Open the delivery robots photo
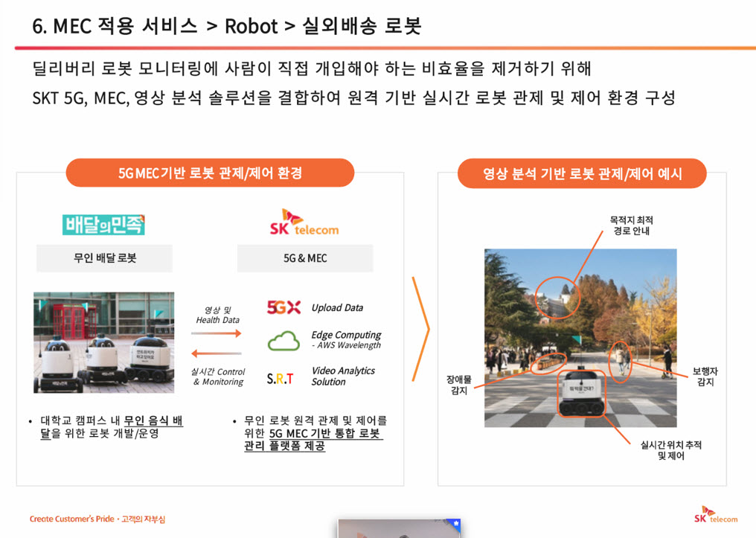Image resolution: width=756 pixels, height=538 pixels. point(103,342)
